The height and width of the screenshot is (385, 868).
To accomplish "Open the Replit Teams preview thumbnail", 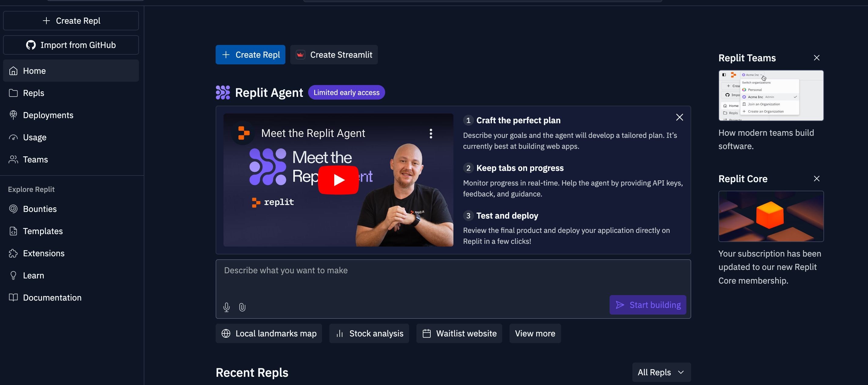I will coord(771,95).
